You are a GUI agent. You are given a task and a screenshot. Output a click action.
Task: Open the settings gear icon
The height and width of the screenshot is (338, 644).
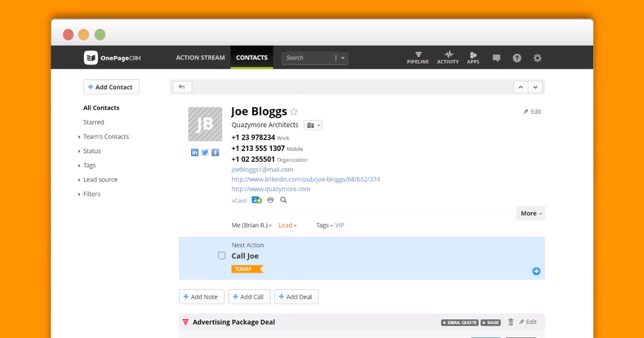tap(537, 57)
